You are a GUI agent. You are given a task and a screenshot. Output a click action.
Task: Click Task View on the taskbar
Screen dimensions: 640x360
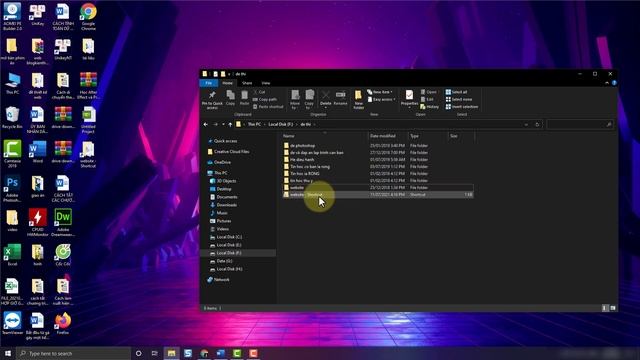[155, 353]
